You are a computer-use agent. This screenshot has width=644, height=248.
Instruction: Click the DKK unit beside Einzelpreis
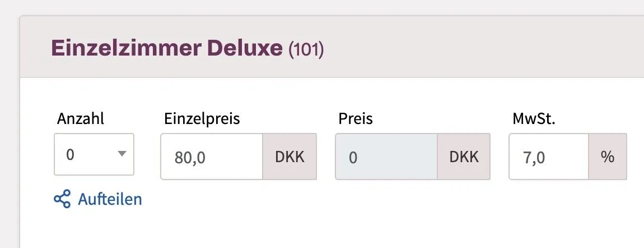(x=290, y=157)
